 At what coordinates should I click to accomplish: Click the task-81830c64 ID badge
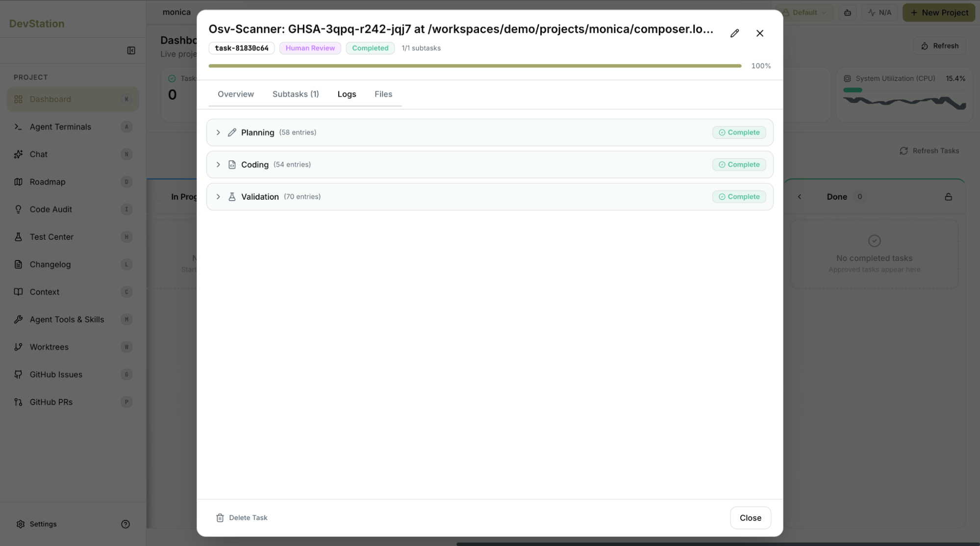point(242,48)
